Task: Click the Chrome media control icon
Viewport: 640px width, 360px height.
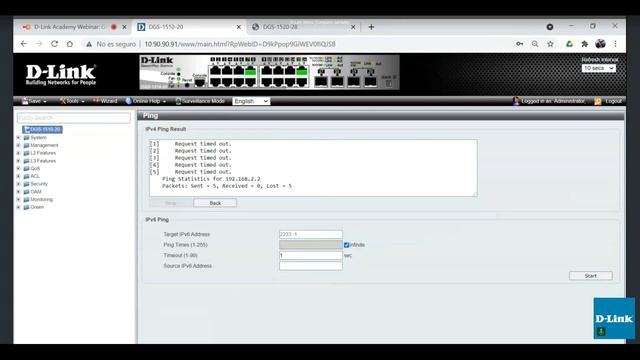Action: point(550,27)
